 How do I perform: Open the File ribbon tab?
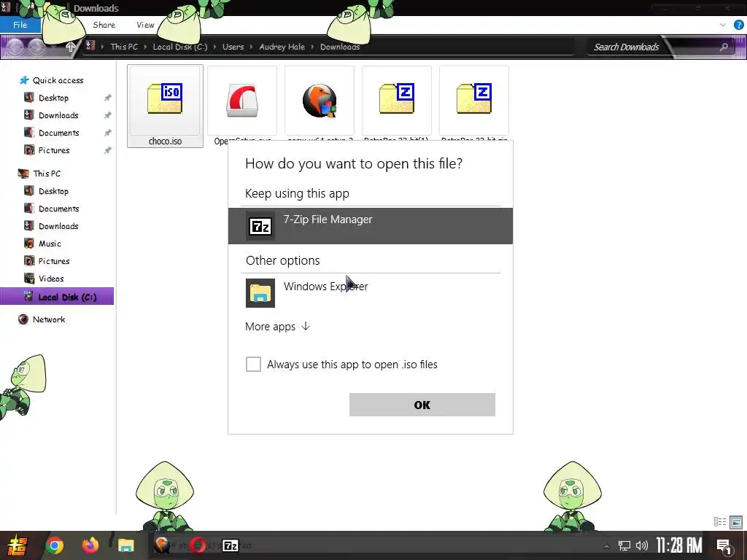pyautogui.click(x=20, y=25)
